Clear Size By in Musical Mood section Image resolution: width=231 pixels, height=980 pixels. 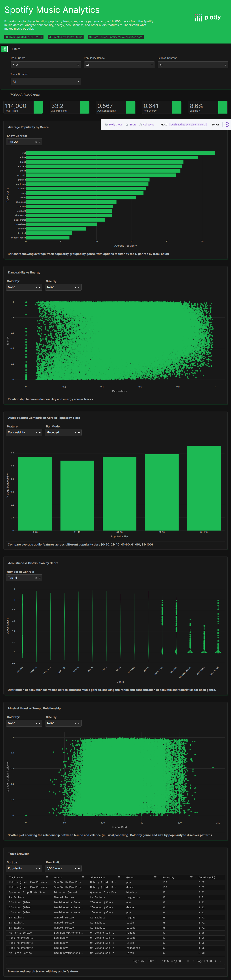75,723
